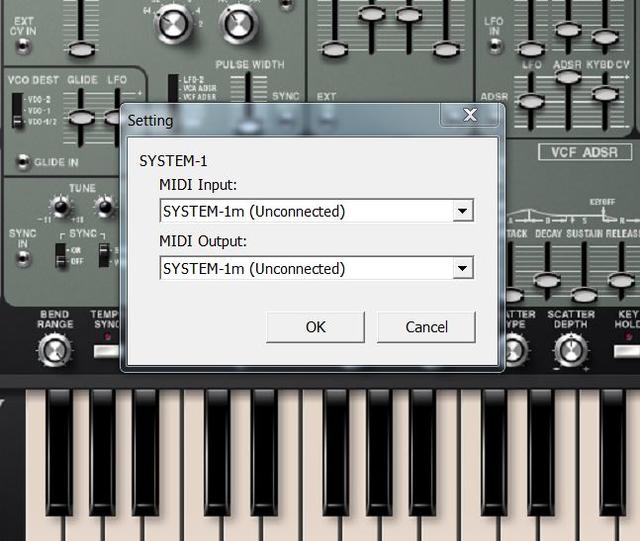Click the VCF ADSR label box
Screen dimensions: 640x541
tap(585, 152)
